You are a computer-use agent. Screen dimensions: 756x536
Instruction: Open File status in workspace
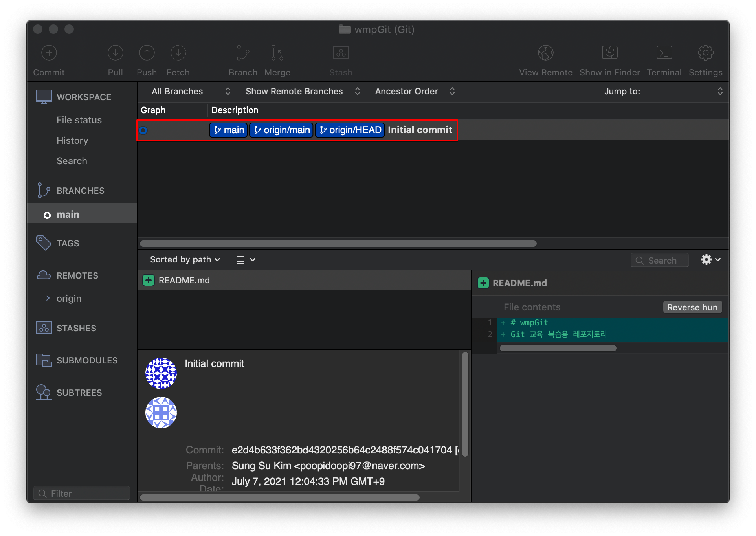coord(79,120)
